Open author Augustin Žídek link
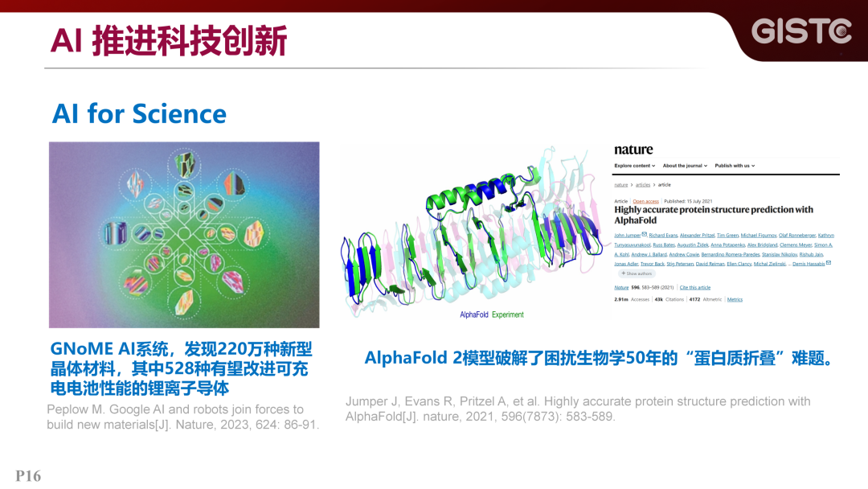The width and height of the screenshot is (868, 489). 693,244
